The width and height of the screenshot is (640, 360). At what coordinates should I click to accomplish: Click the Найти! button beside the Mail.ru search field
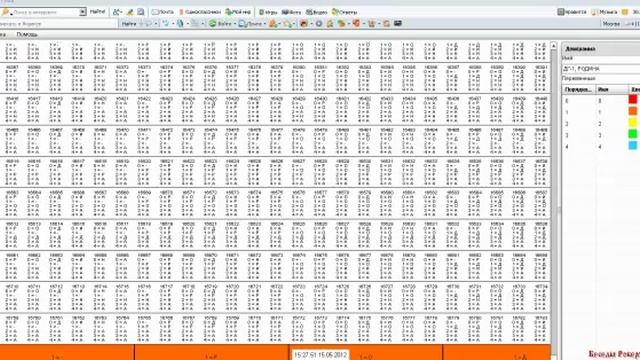(x=97, y=12)
